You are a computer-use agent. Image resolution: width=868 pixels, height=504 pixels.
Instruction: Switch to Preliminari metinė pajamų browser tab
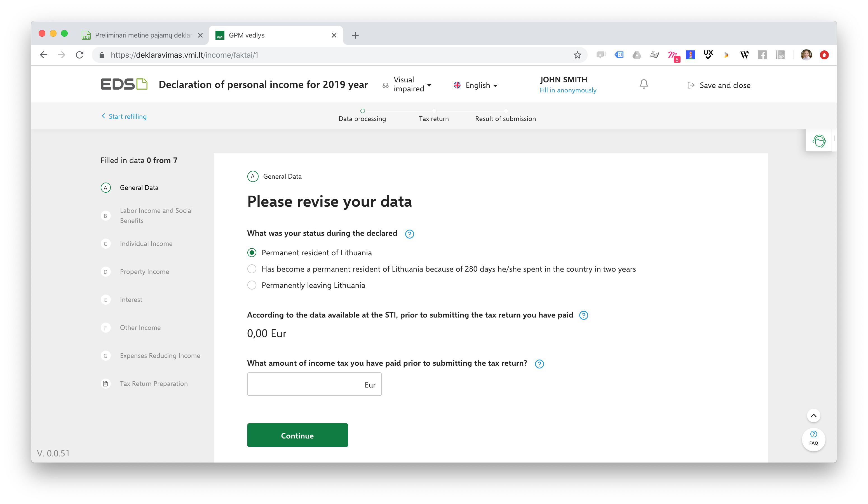pos(143,35)
